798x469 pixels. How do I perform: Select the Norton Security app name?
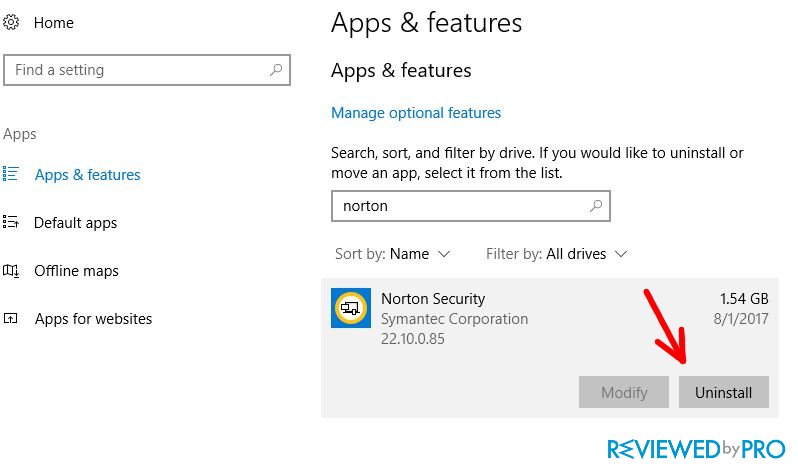point(433,299)
